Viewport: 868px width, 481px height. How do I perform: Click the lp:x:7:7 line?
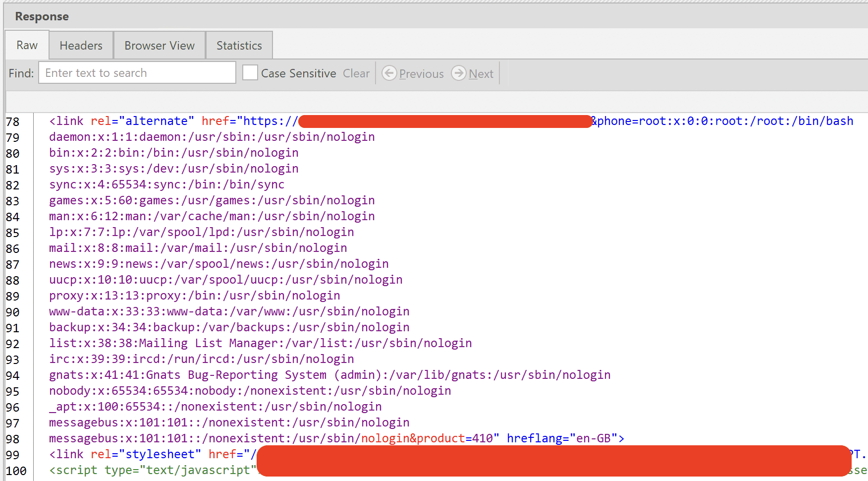[201, 232]
